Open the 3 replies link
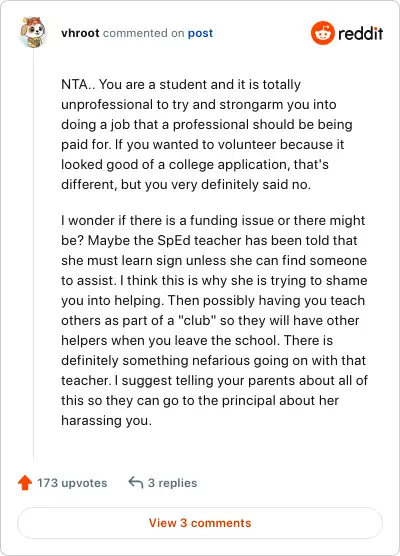The image size is (400, 556). pos(172,483)
